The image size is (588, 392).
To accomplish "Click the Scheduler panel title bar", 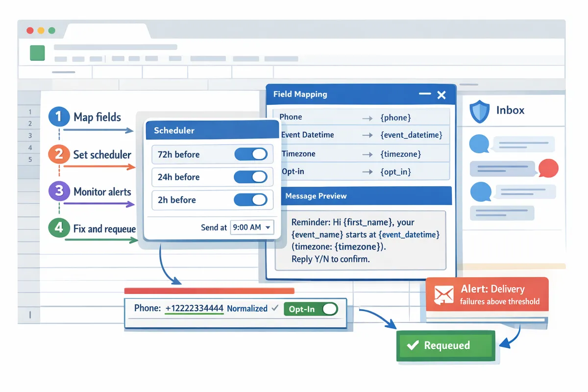I will click(212, 130).
